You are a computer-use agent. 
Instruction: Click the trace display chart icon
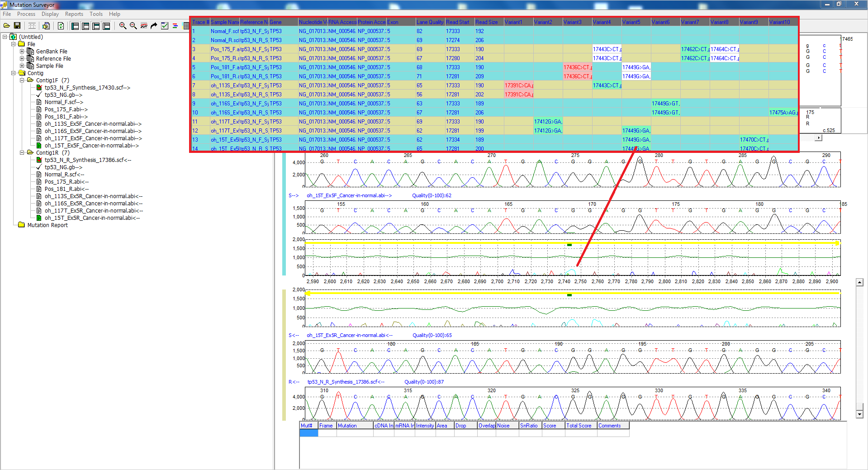144,26
